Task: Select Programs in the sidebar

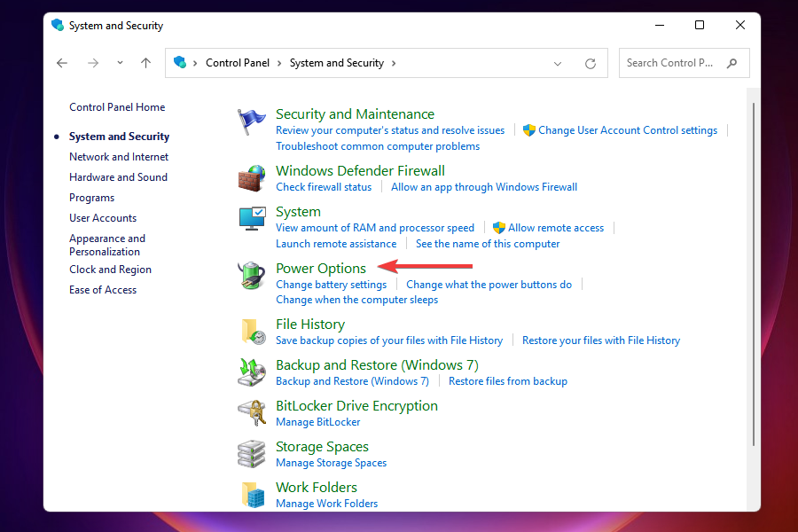Action: tap(91, 198)
